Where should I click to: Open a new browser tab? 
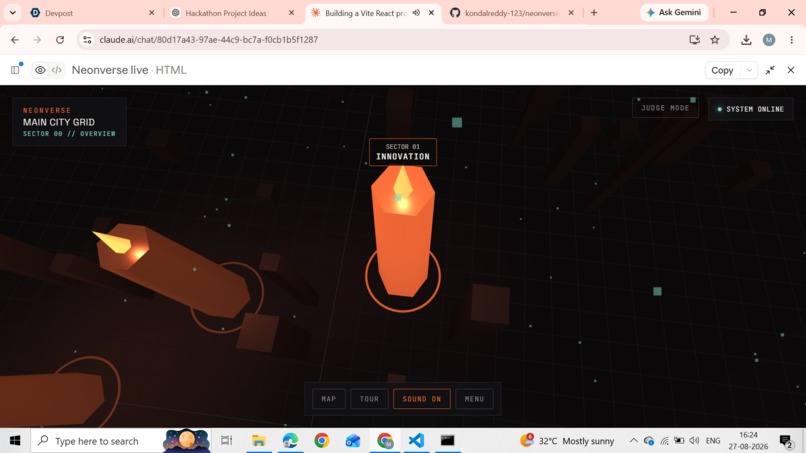point(594,13)
